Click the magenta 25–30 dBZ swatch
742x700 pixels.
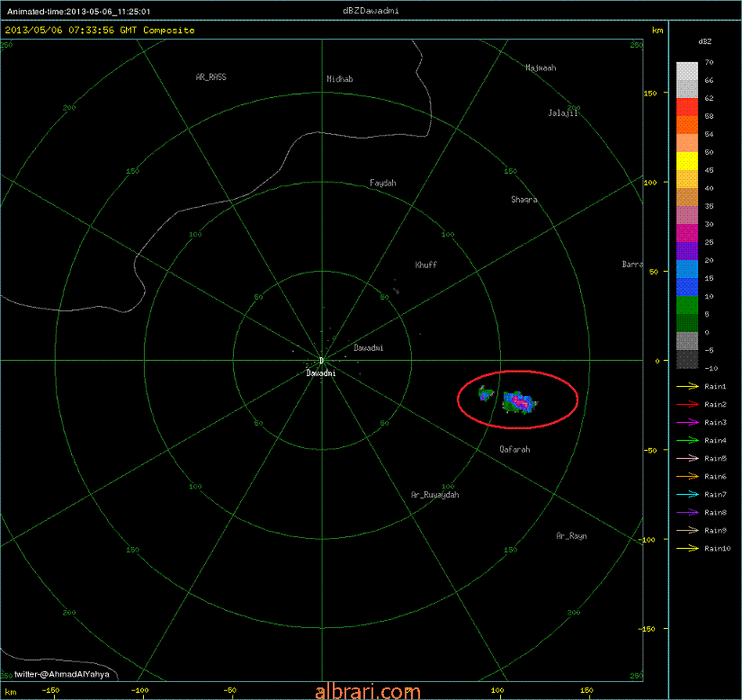coord(687,233)
